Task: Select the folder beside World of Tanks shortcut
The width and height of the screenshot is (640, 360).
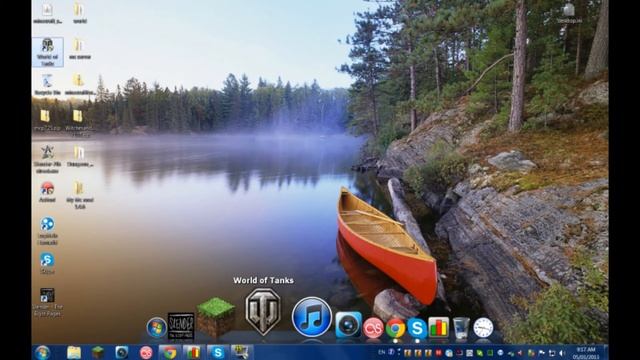Action: coord(79,49)
